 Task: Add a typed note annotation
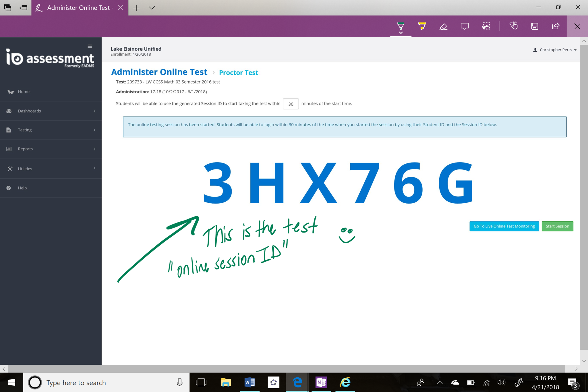[465, 26]
